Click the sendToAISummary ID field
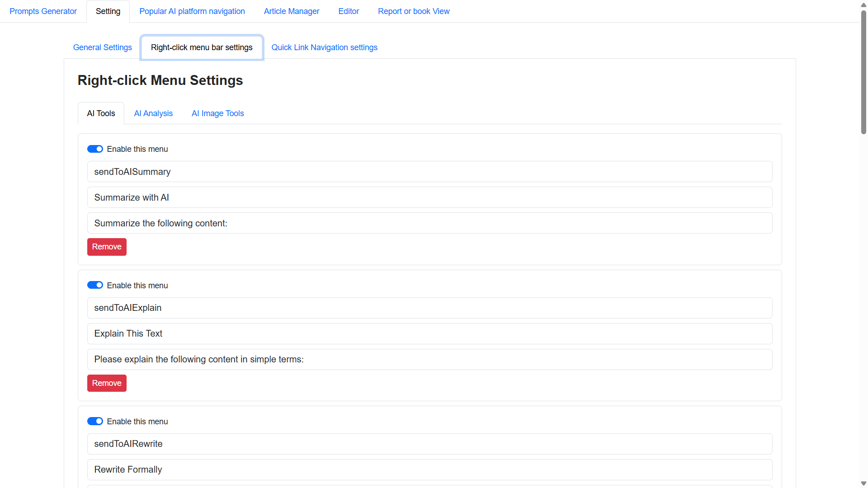The image size is (868, 488). tap(429, 172)
